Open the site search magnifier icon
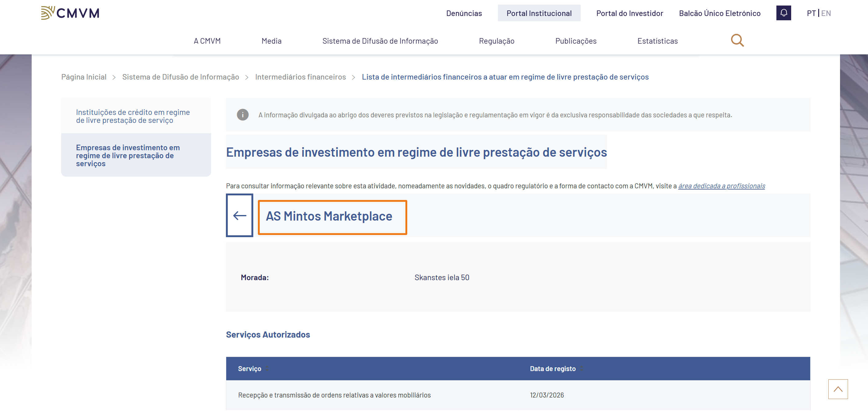This screenshot has width=868, height=411. [737, 41]
